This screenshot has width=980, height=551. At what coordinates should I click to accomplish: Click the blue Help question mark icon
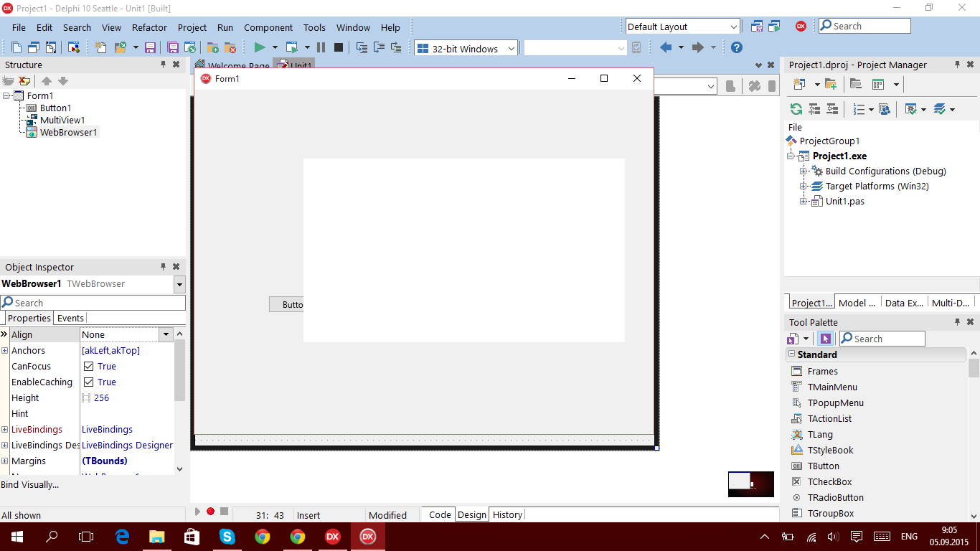pos(737,47)
